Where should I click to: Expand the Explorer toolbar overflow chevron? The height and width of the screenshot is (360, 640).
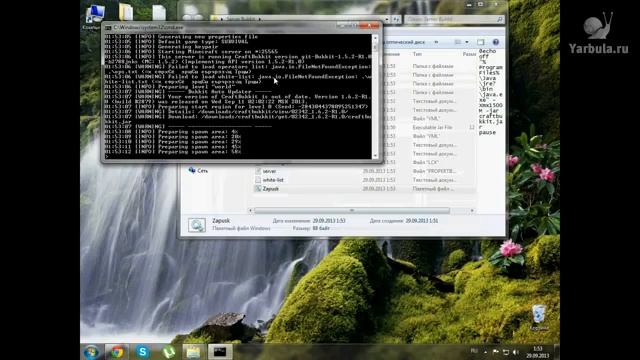[436, 42]
